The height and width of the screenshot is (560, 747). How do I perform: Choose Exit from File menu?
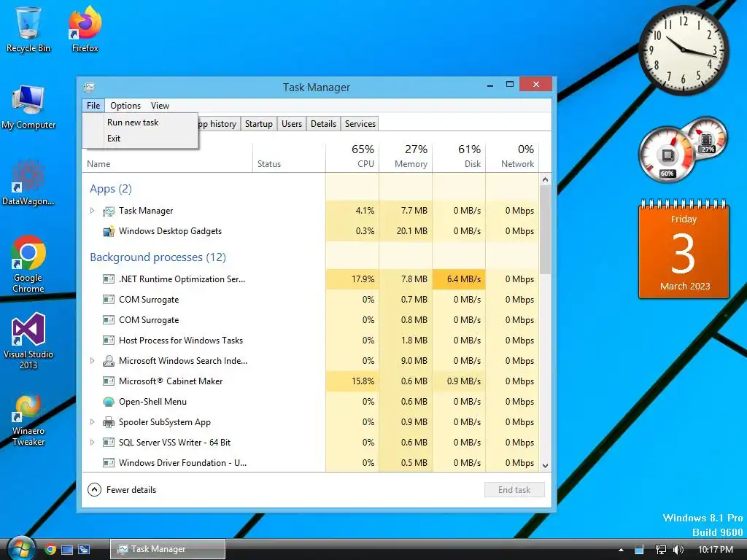(x=140, y=139)
